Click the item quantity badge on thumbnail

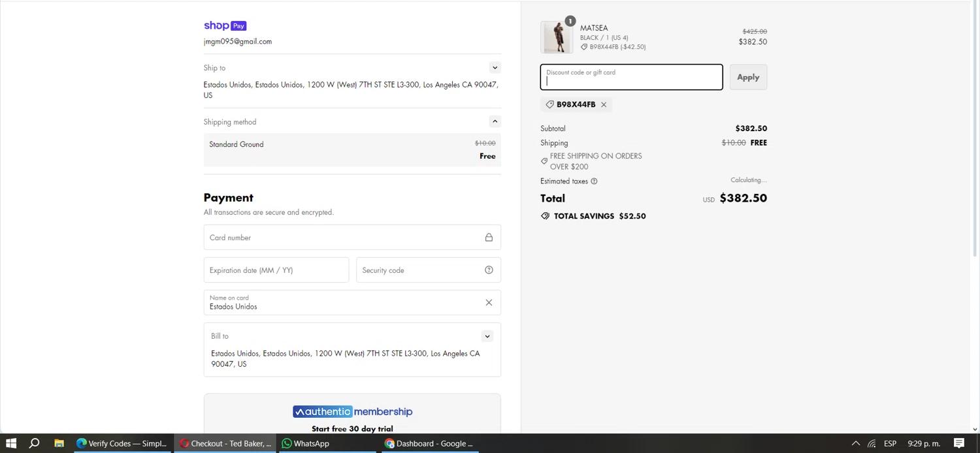click(x=570, y=21)
